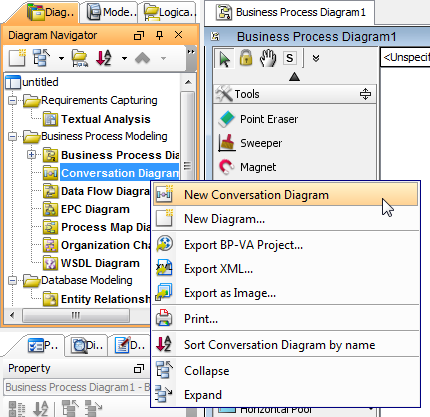Click the S button in diagram palette

[x=290, y=58]
